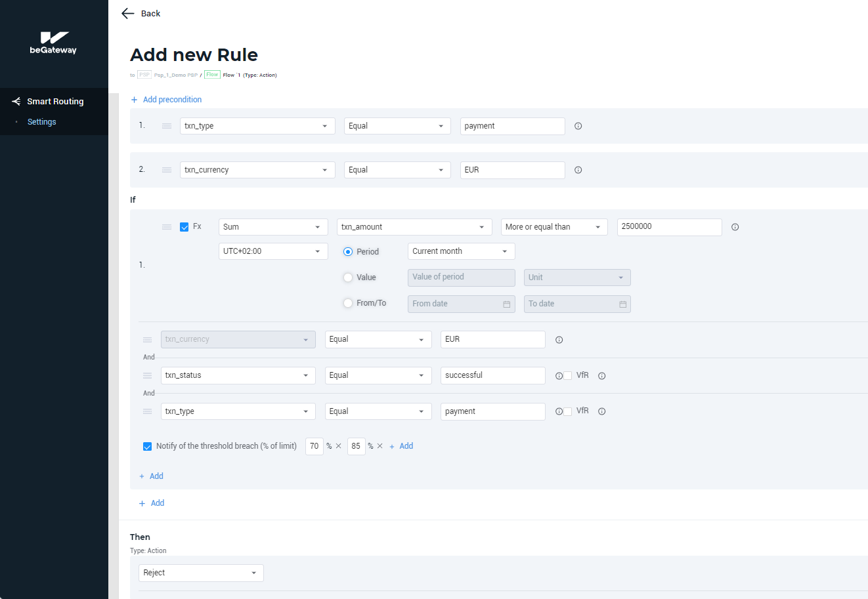
Task: Remove the 85% threshold with X icon
Action: tap(380, 446)
